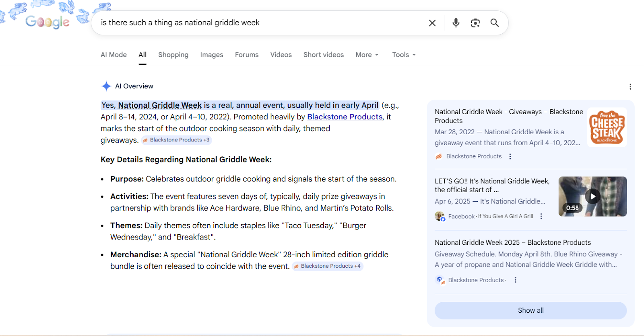Open search by image camera icon

coord(475,23)
